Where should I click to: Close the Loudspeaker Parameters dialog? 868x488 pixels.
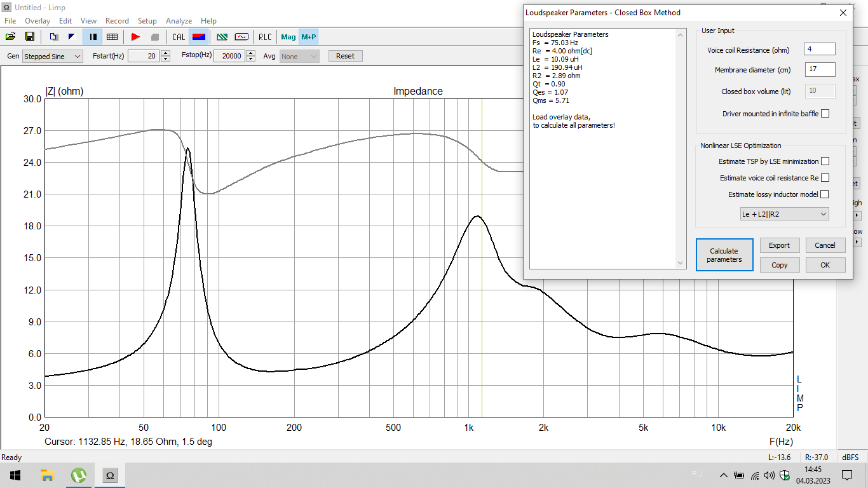tap(843, 13)
